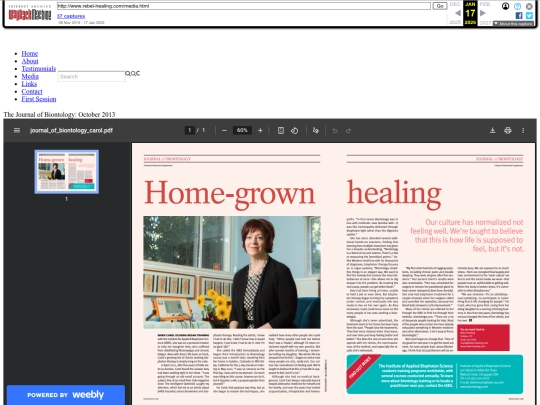Zoom out with the minus button
Screen dimensions: 540x405
224,131
